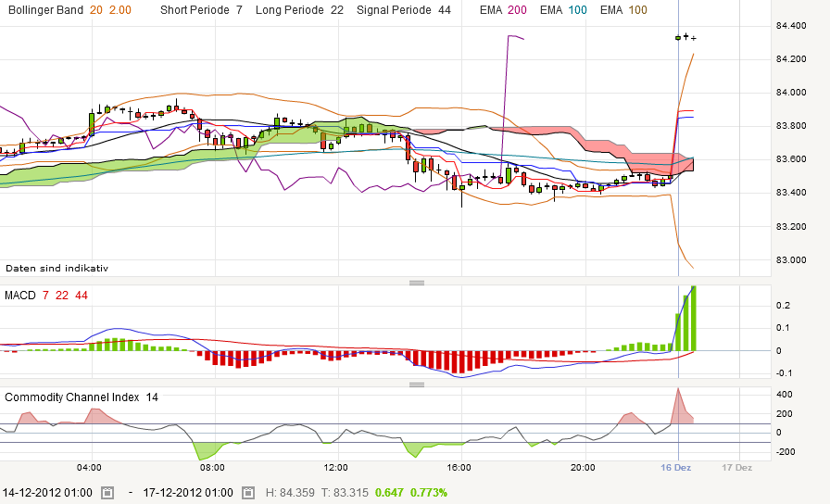The image size is (830, 504).
Task: Click the MACD panel label
Action: tap(20, 296)
